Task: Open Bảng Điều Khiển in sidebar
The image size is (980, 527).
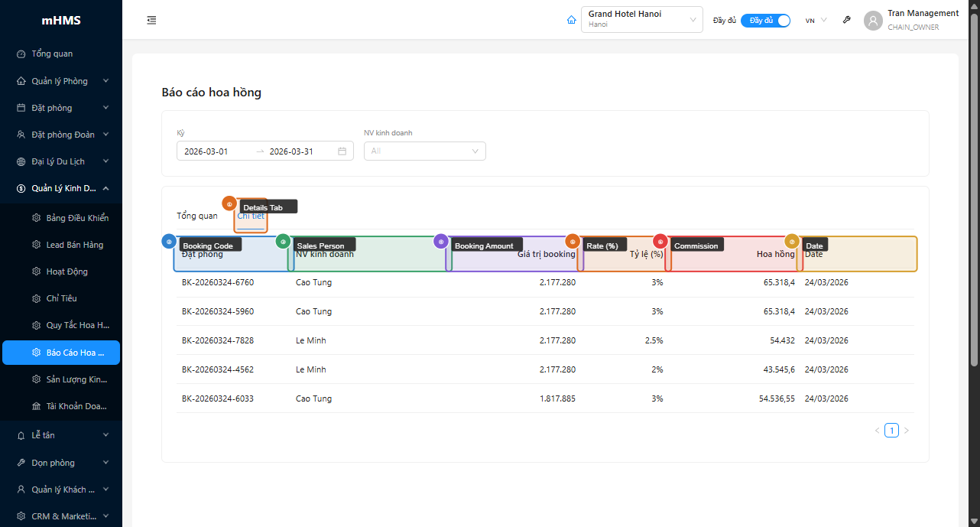Action: click(x=76, y=218)
